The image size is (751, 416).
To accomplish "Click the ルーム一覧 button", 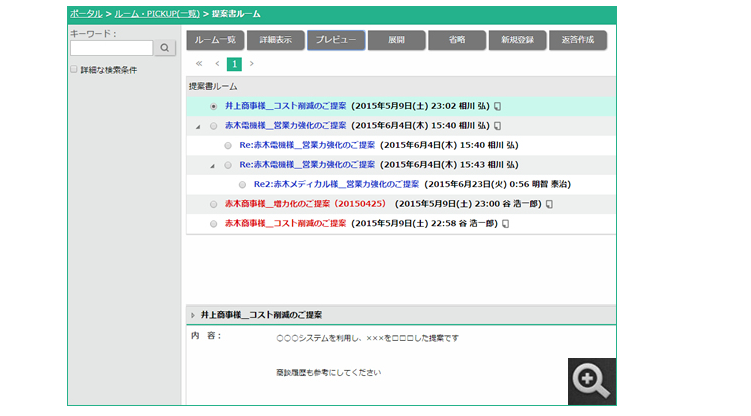I will (215, 40).
